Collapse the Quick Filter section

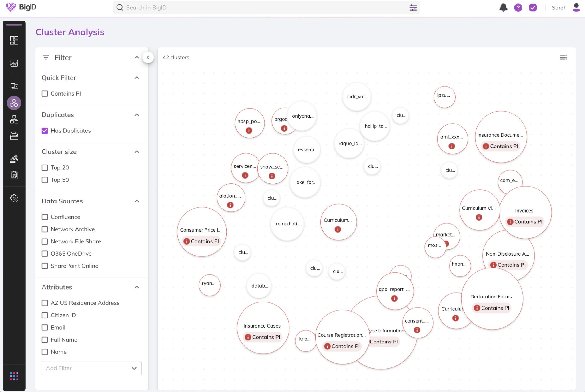tap(137, 78)
